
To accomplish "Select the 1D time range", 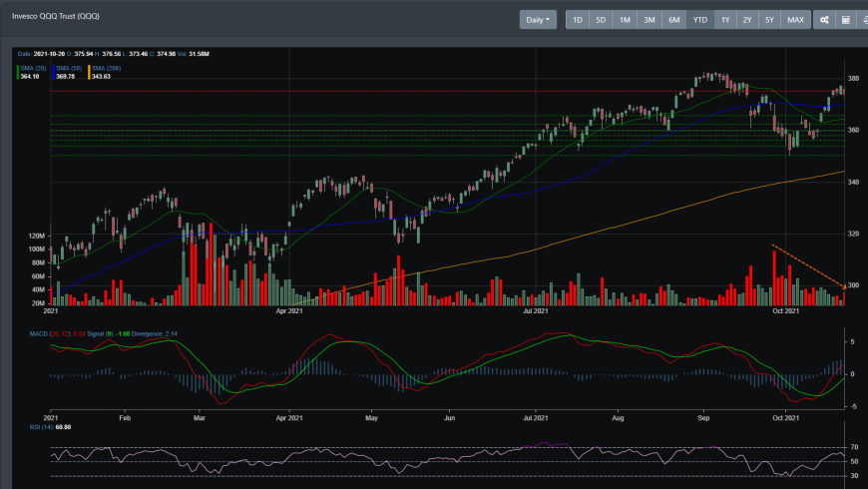I will [578, 20].
